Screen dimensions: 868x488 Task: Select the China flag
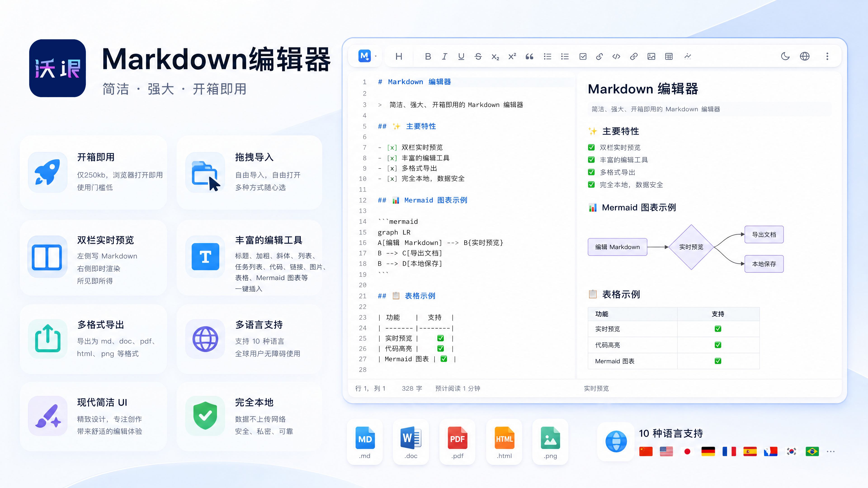(x=646, y=451)
